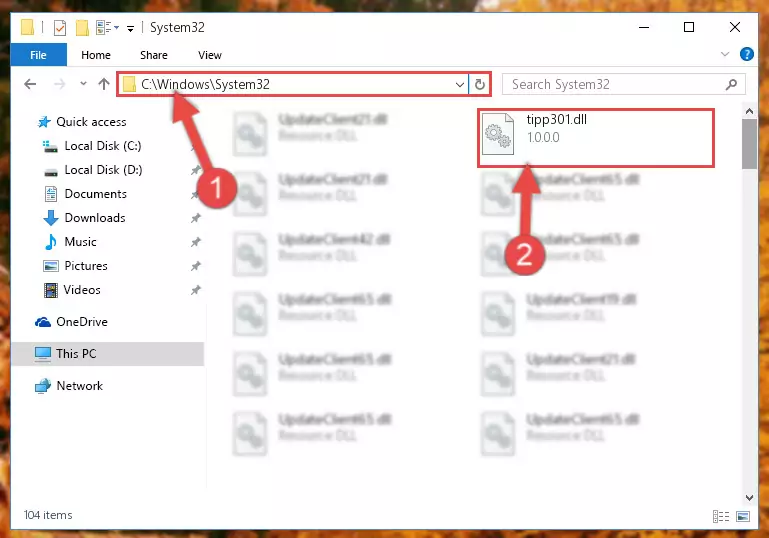Go back with the Back arrow
This screenshot has width=769, height=538.
coord(30,84)
